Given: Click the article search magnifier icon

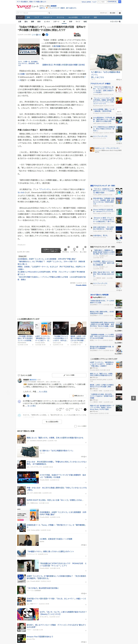Looking at the screenshot, I should coord(49,13).
